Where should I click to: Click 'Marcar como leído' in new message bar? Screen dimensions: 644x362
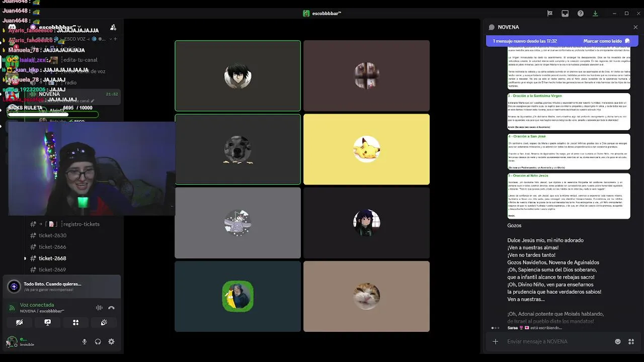click(606, 41)
